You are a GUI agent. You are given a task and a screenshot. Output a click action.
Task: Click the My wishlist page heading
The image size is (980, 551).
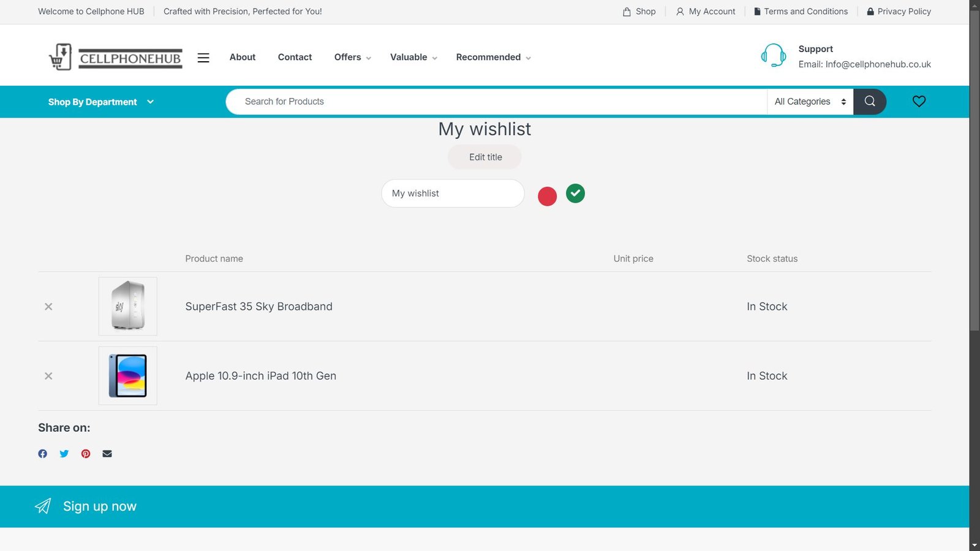484,129
